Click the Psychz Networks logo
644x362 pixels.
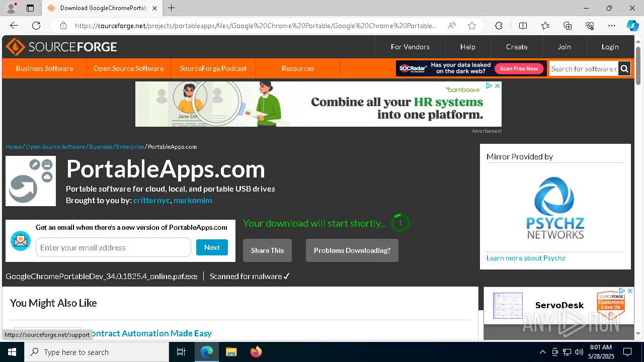click(555, 208)
